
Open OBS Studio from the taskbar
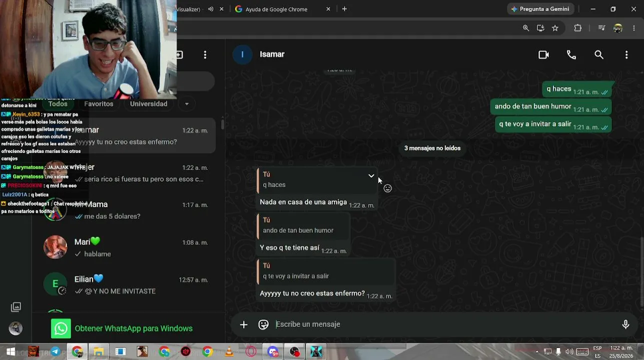pos(295,351)
